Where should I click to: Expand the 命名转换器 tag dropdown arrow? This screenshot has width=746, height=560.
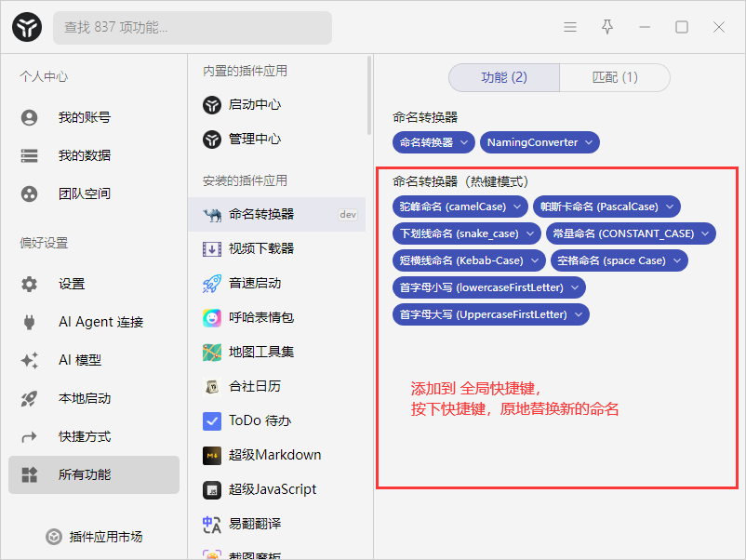click(464, 142)
